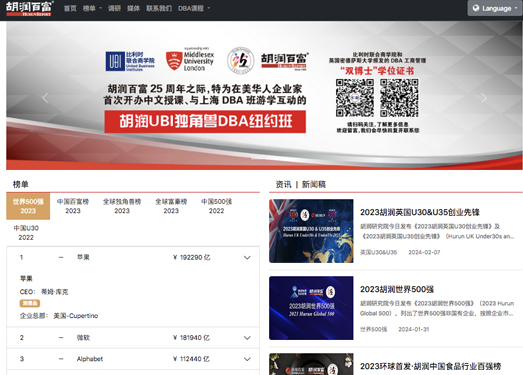Go to 联系我们 contact page
The height and width of the screenshot is (375, 523).
[x=159, y=8]
